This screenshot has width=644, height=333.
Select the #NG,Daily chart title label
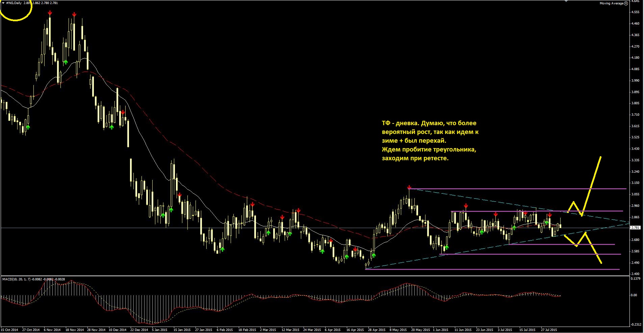click(x=14, y=3)
